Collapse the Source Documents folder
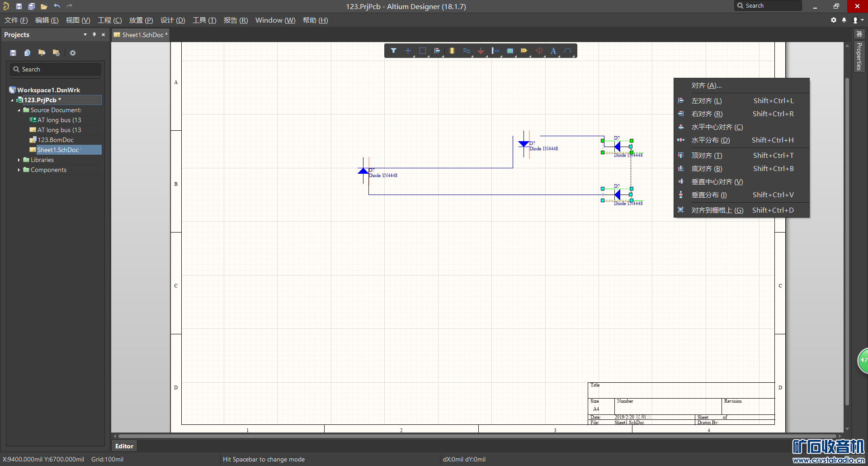Screen dimensions: 868x466 [19, 110]
